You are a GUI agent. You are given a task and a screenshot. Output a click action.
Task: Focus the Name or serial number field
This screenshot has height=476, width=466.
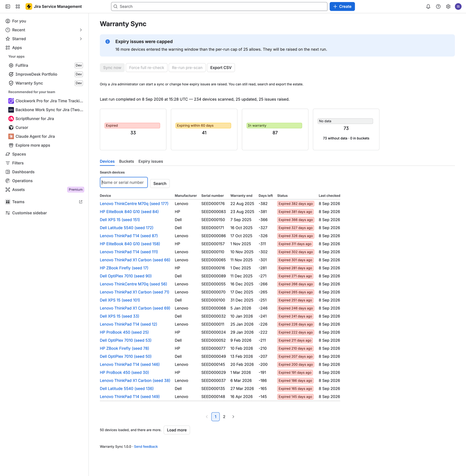coord(124,183)
